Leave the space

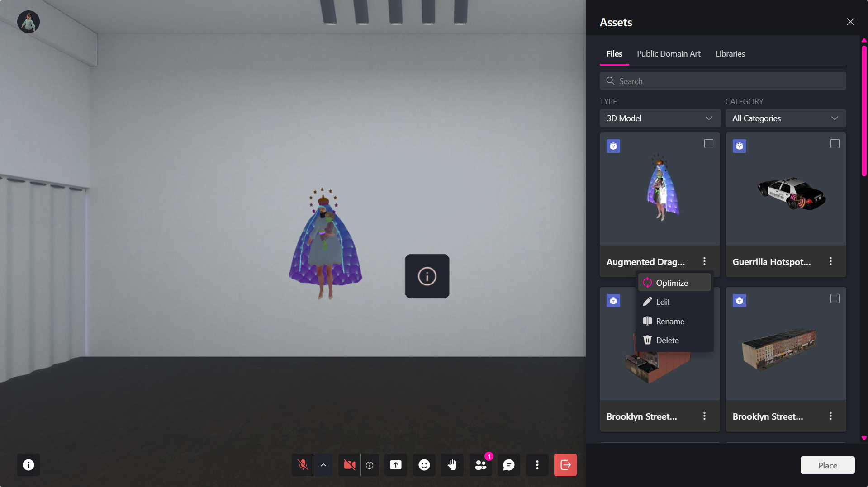click(x=565, y=465)
